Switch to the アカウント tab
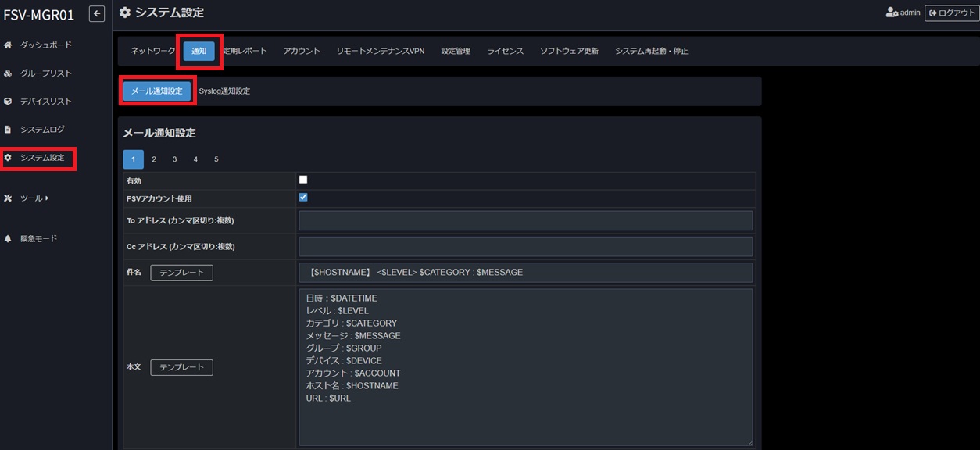 coord(302,51)
